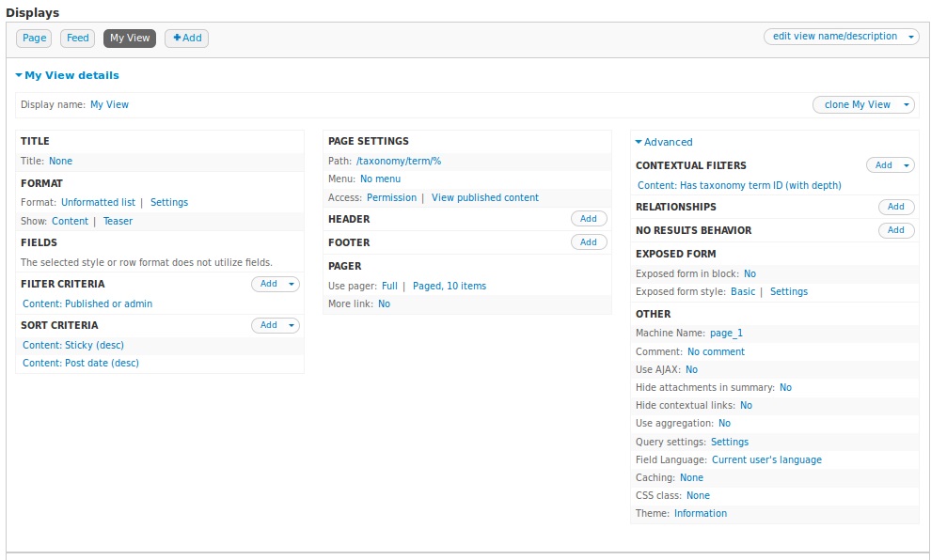Open the clone My View dropdown arrow
931x560 pixels.
906,105
